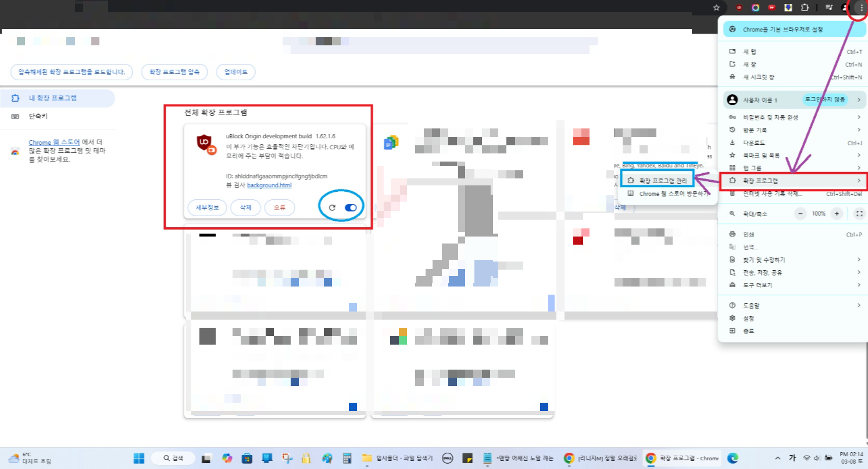Image resolution: width=868 pixels, height=469 pixels.
Task: Enter full screen via the zoom row icon
Action: pos(859,214)
